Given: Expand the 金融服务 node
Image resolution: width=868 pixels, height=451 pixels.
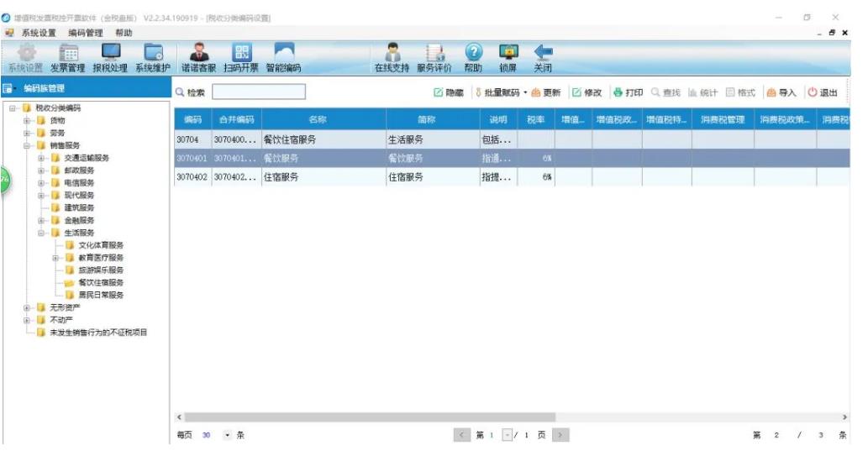Looking at the screenshot, I should [x=41, y=220].
